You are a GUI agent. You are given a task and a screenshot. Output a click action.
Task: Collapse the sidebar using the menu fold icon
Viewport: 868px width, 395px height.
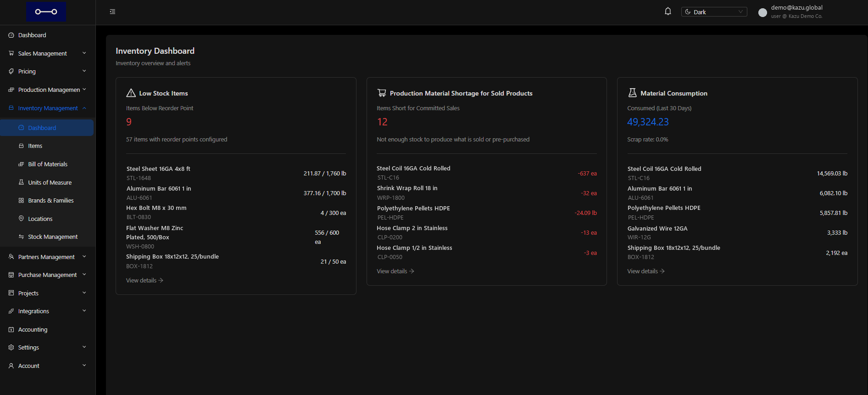click(112, 12)
